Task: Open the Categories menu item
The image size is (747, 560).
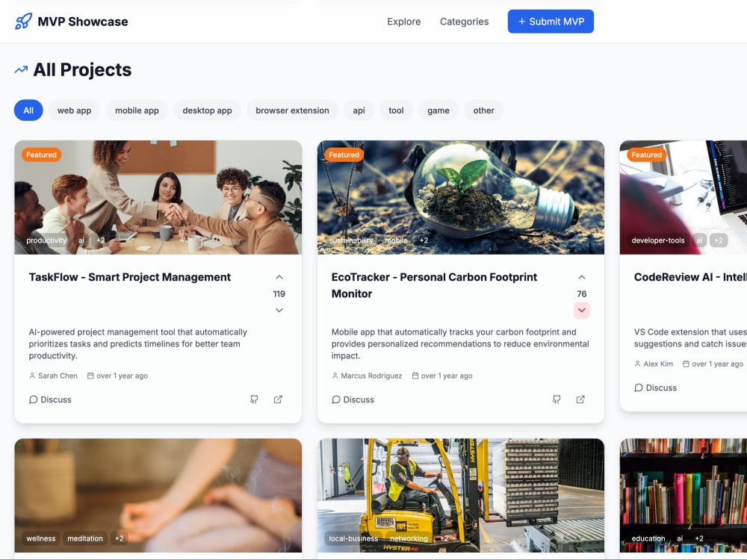Action: click(464, 22)
